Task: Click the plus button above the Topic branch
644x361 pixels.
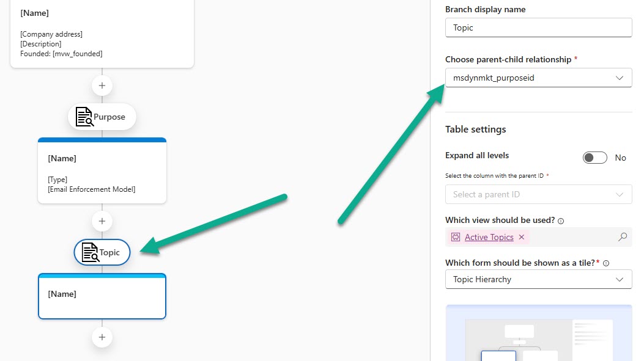Action: 102,221
